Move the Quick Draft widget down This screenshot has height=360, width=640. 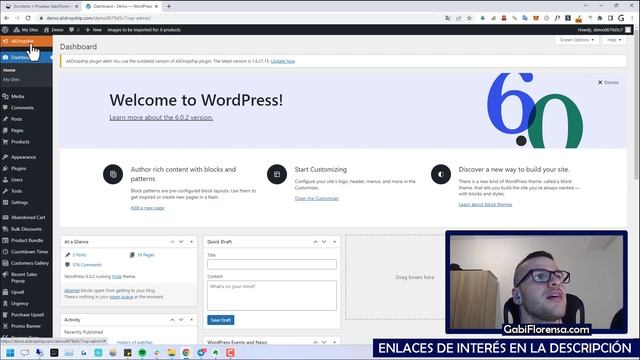(x=324, y=242)
